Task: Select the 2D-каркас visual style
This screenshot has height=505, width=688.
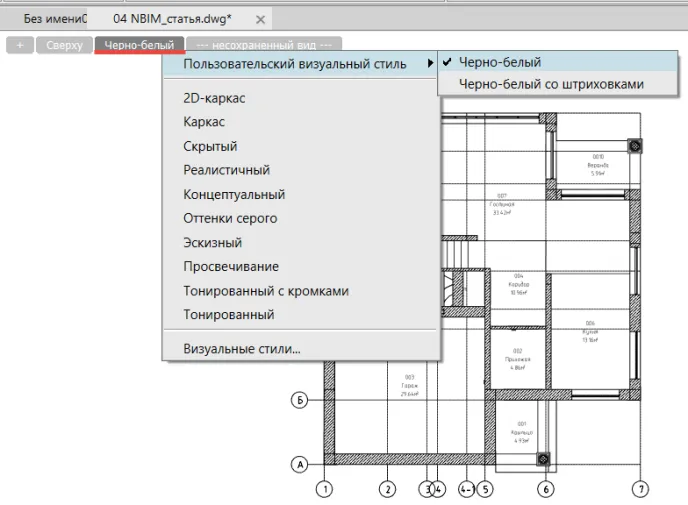Action: pos(214,98)
